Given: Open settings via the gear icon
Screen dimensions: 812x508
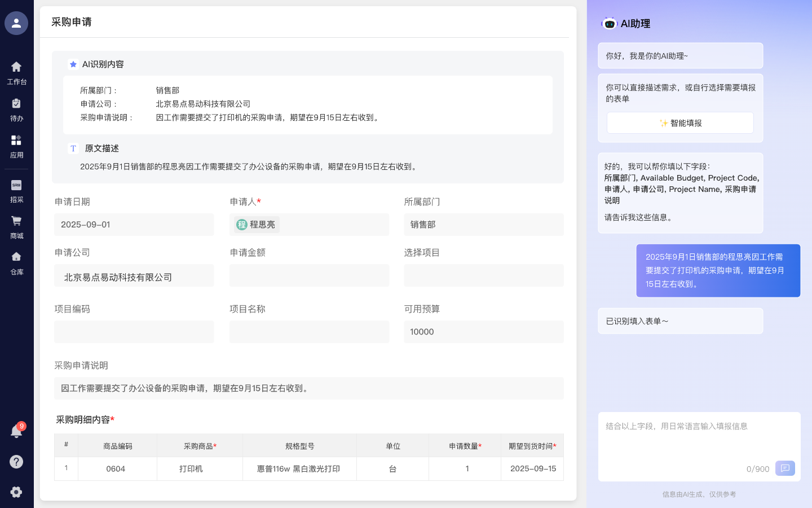Looking at the screenshot, I should tap(16, 492).
